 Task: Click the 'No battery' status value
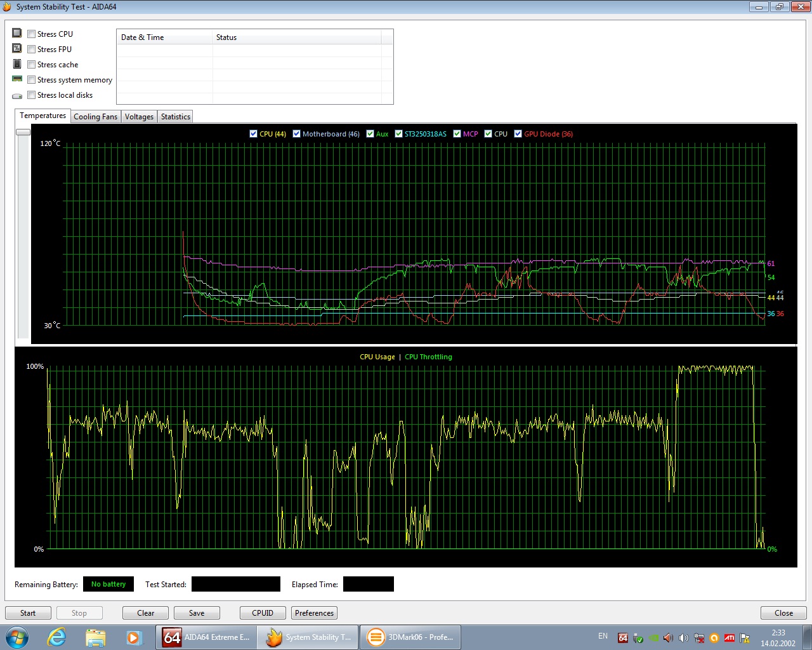(108, 584)
